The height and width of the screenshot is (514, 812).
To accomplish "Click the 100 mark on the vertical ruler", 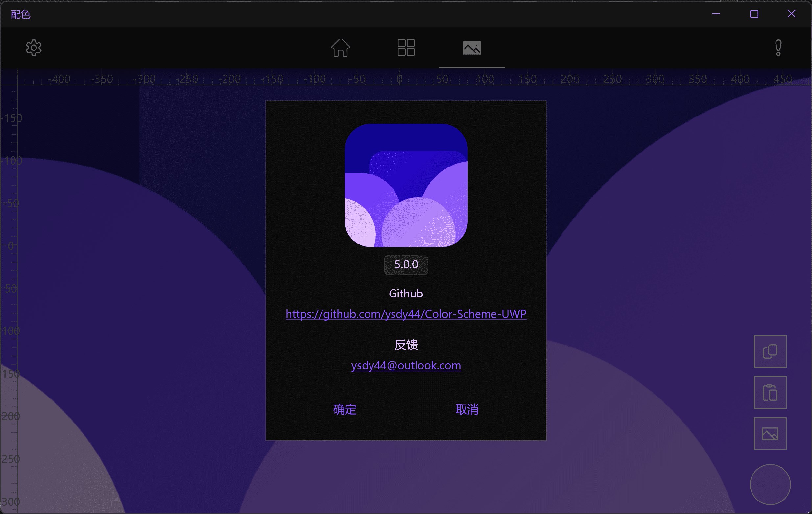I will point(11,331).
